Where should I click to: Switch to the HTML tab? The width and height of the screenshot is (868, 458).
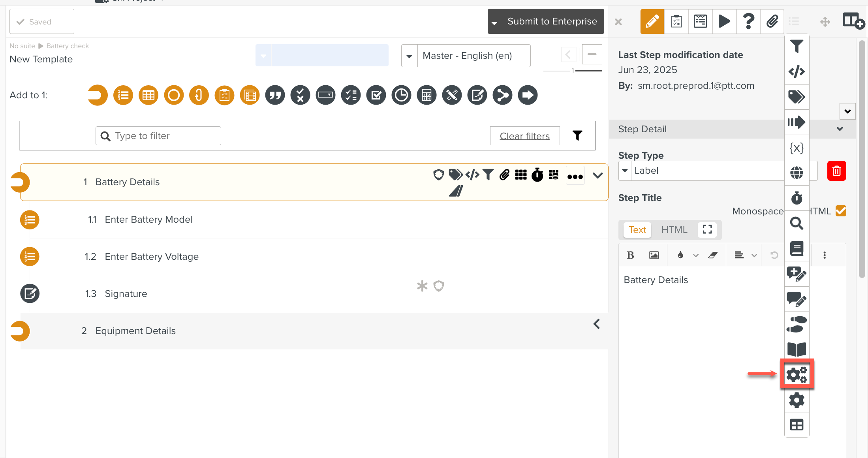point(674,230)
